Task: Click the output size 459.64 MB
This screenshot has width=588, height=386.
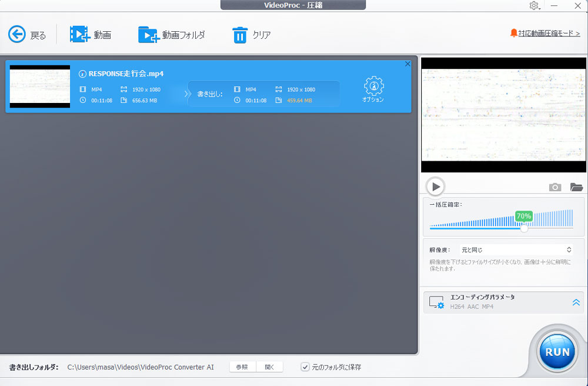Action: (x=299, y=101)
